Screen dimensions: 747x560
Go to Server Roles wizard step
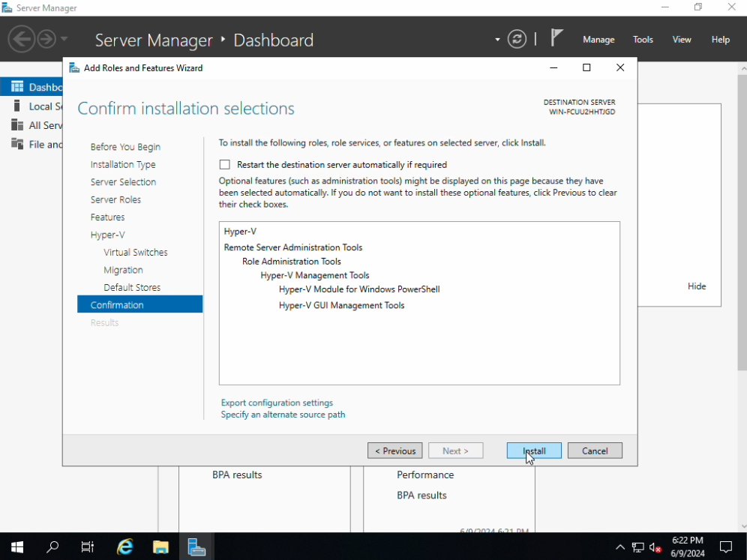click(x=115, y=199)
